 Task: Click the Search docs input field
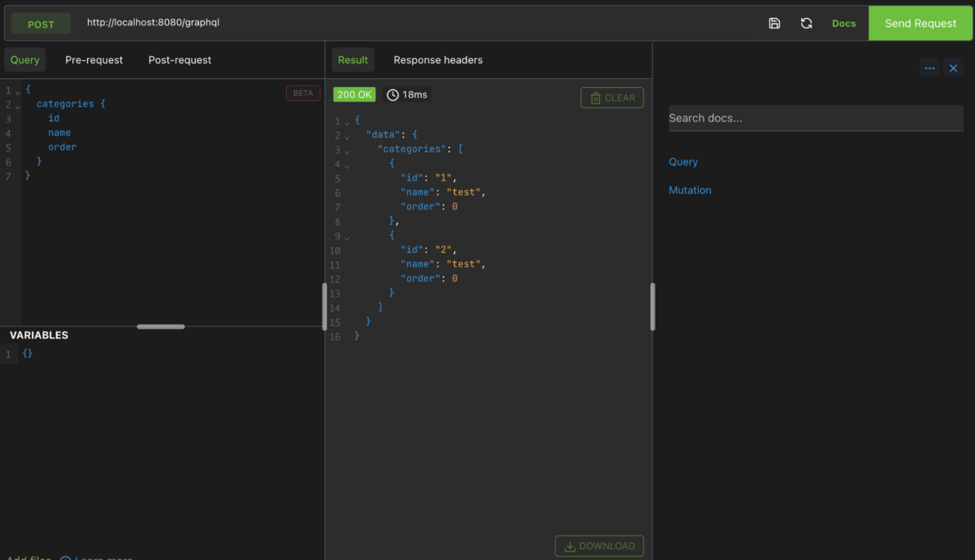pos(815,118)
